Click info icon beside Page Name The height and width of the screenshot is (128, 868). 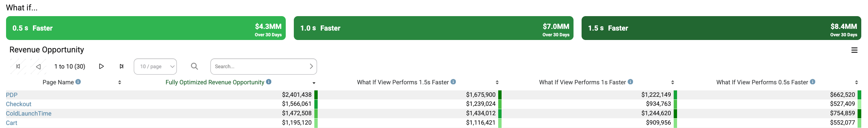click(78, 82)
